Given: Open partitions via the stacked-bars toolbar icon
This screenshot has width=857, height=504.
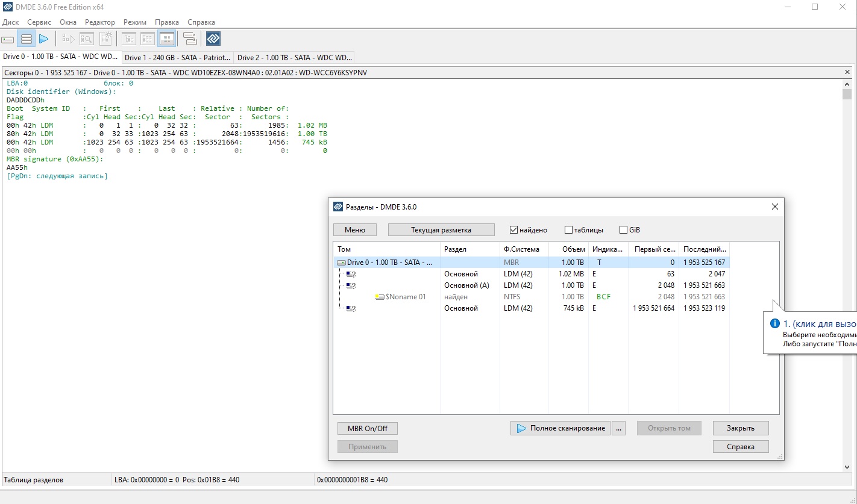Looking at the screenshot, I should coord(26,39).
